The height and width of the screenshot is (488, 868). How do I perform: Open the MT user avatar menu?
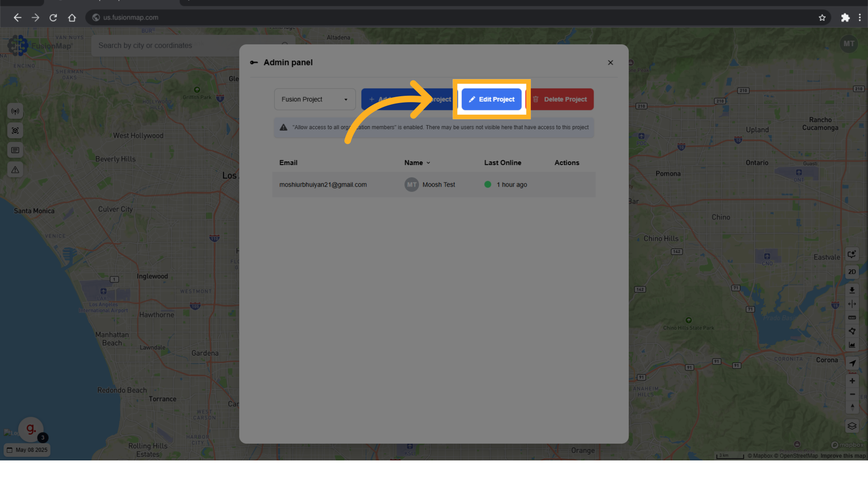pyautogui.click(x=849, y=44)
